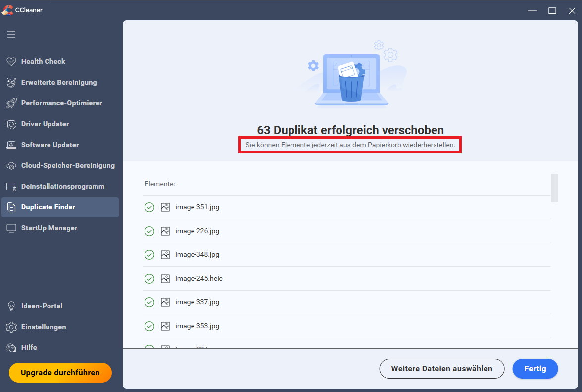Click the Erweiterte Bereinigung broom icon
Image resolution: width=582 pixels, height=392 pixels.
(x=11, y=83)
